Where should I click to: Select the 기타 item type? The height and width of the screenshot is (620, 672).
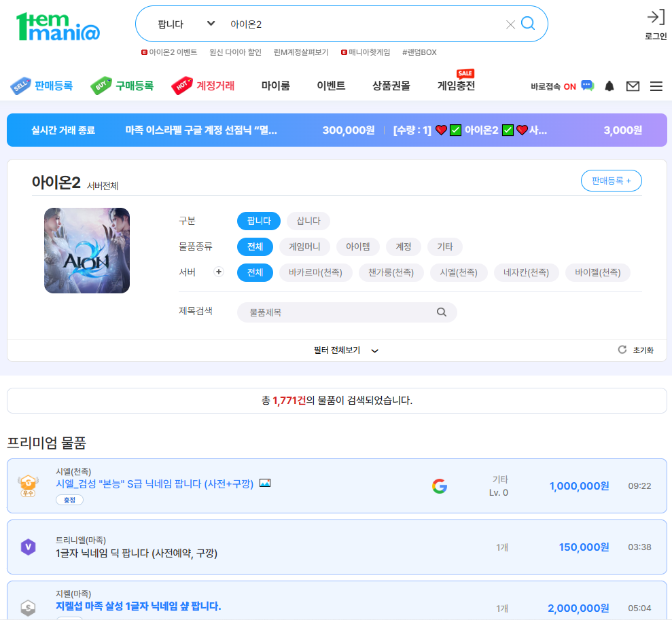click(445, 247)
